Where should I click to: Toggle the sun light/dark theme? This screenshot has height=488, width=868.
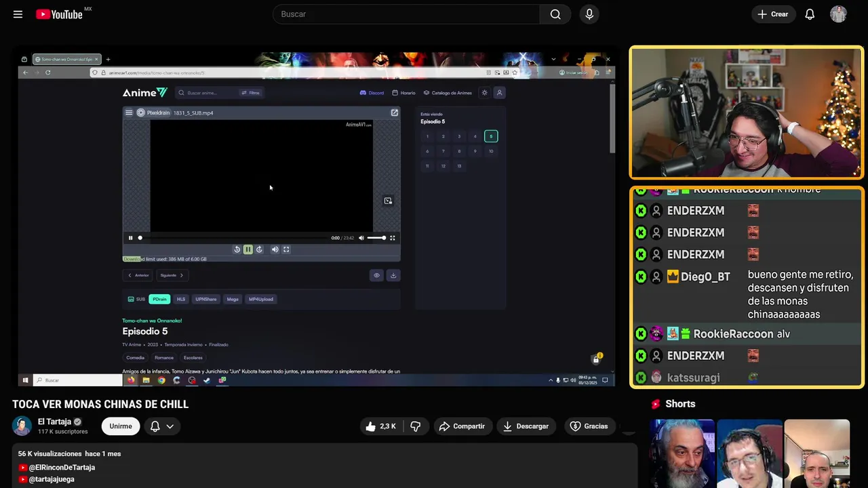pyautogui.click(x=484, y=93)
